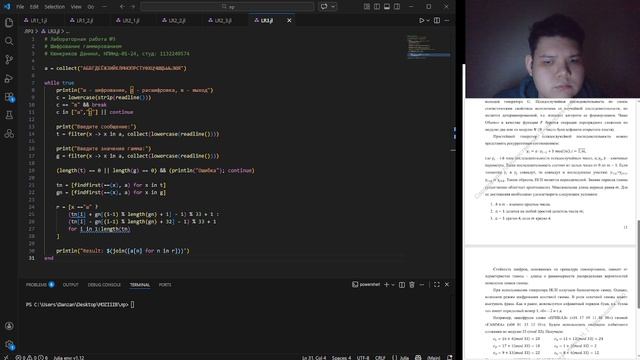Navigate back with the left arrow
The image size is (640, 360).
(122, 7)
